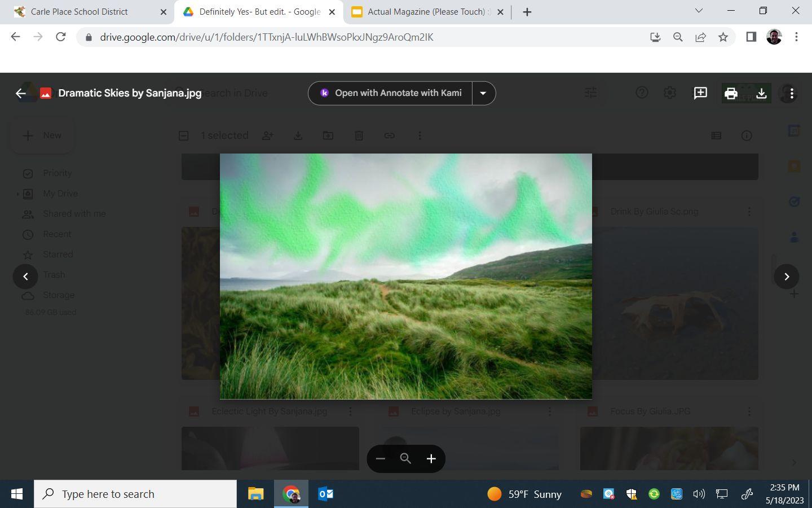
Task: Open the Windows Start menu
Action: [x=17, y=494]
